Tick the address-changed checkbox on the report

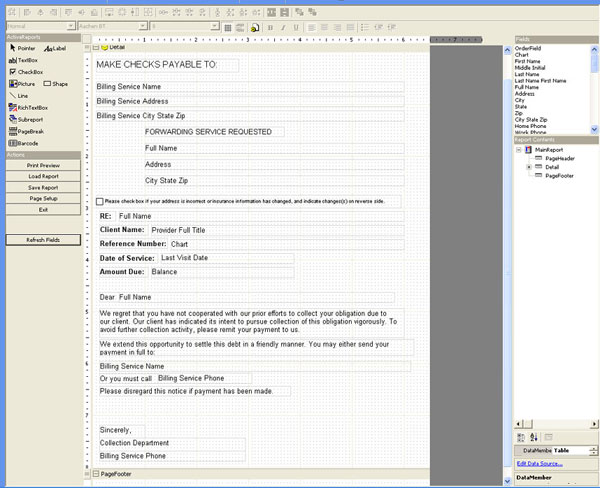(100, 201)
